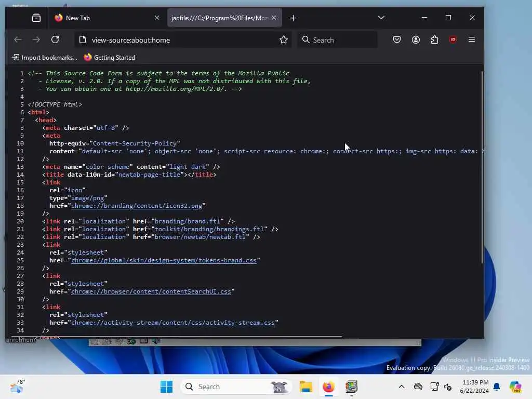Image resolution: width=532 pixels, height=399 pixels.
Task: Click the page identity icon in address bar
Action: 83,39
